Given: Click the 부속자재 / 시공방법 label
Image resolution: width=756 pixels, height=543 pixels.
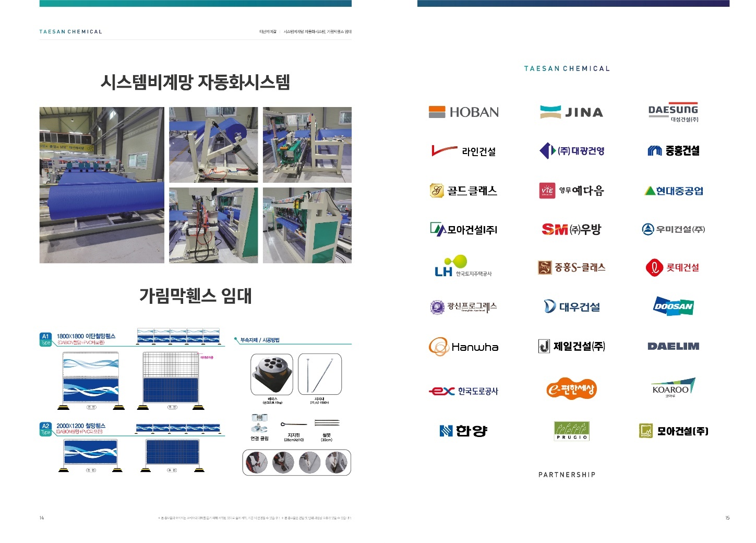Looking at the screenshot, I should point(260,340).
